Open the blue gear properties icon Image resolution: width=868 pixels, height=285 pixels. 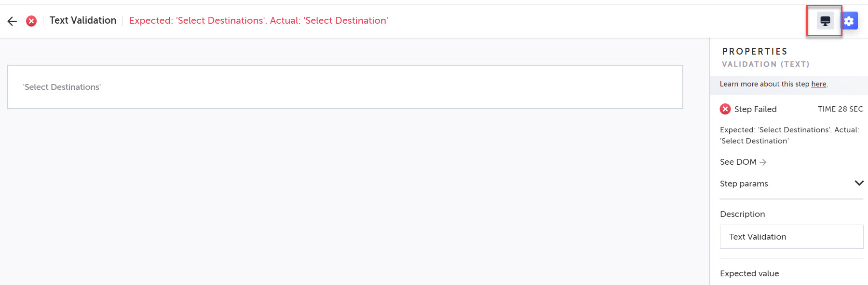pos(849,21)
